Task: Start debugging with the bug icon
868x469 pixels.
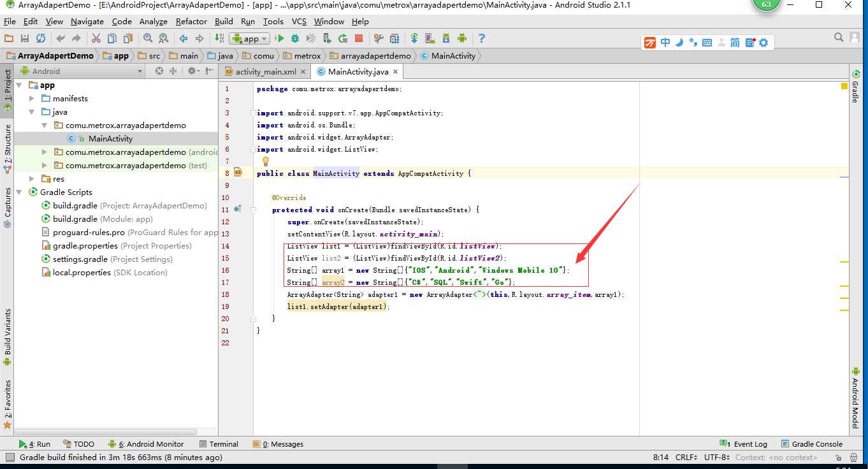Action: 296,38
